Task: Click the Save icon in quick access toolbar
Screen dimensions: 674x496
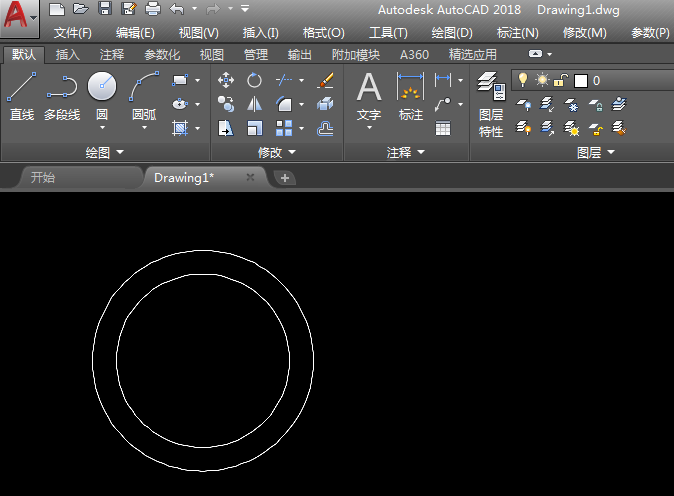Action: pos(103,9)
